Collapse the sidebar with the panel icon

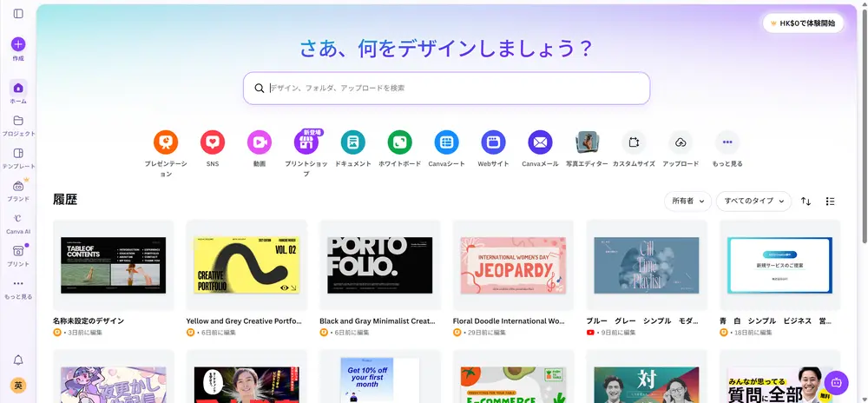click(x=18, y=13)
